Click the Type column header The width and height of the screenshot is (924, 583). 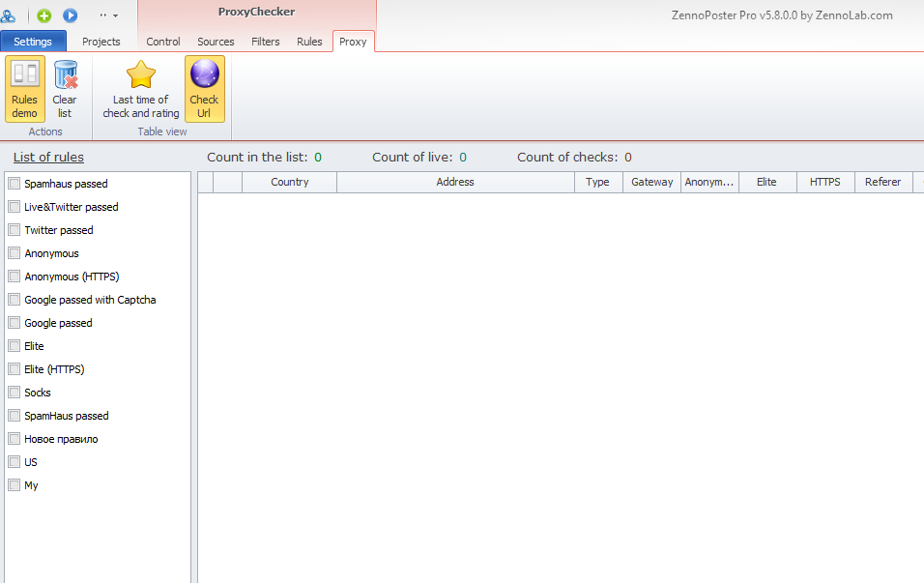[x=597, y=182]
